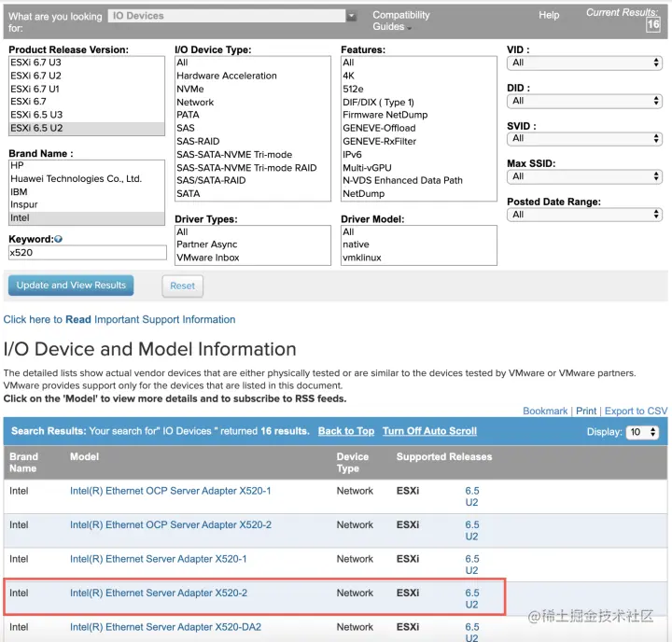Choose Intel in Brand Name list
672x642 pixels.
[x=86, y=217]
